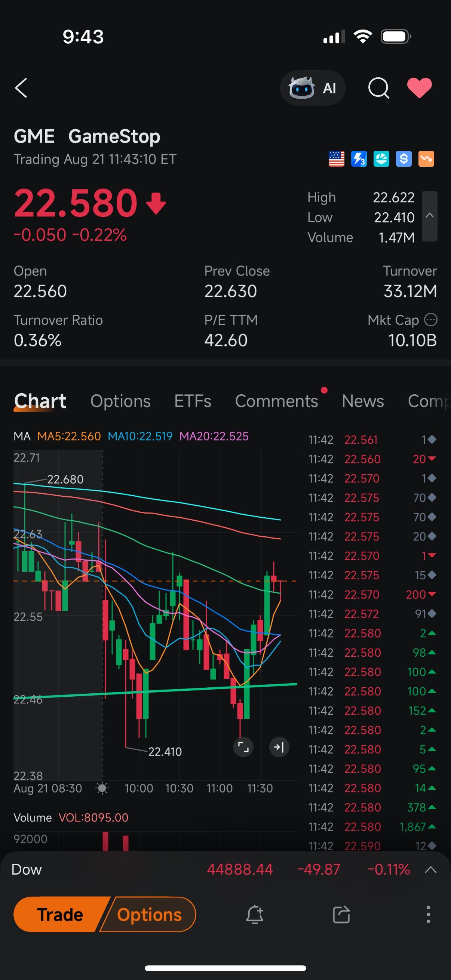This screenshot has height=980, width=451.
Task: Select the 22.570 trade with 200 shares
Action: pyautogui.click(x=372, y=594)
